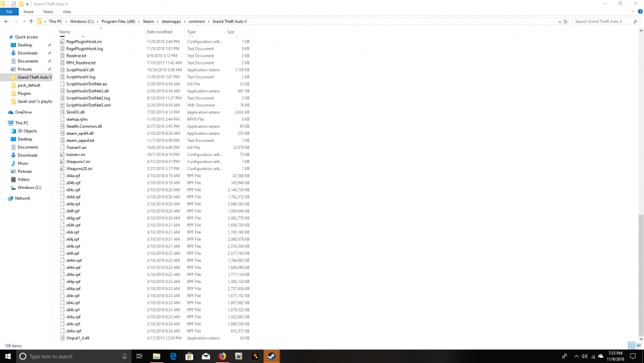Open the pinned Downloads under Quick access
Image resolution: width=644 pixels, height=363 pixels.
point(27,53)
